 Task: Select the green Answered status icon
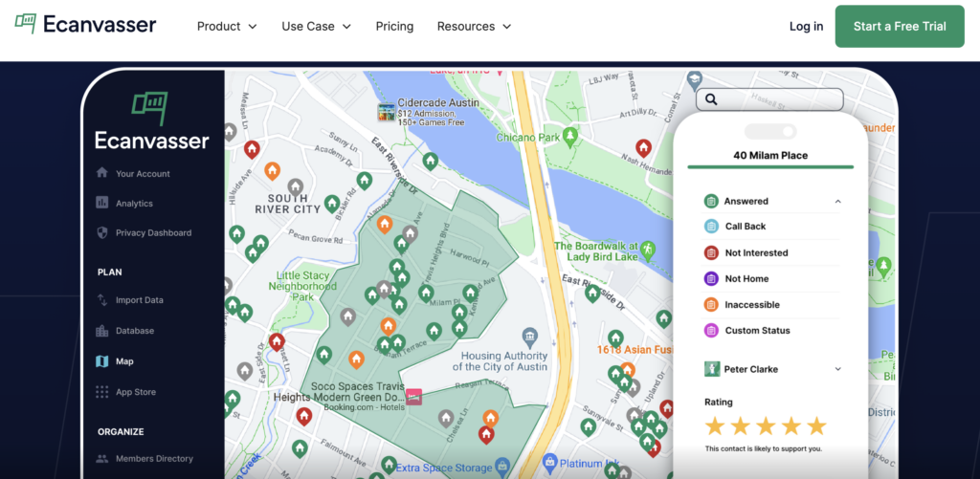[711, 201]
